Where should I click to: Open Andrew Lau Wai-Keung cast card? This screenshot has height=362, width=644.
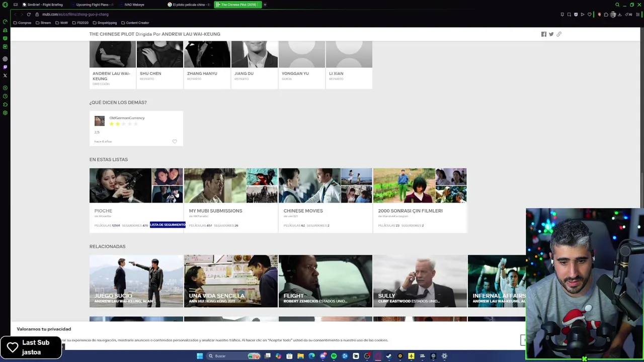(113, 64)
